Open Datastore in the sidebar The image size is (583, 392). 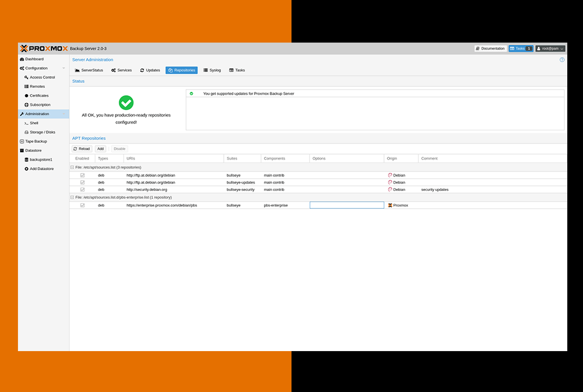(x=44, y=151)
